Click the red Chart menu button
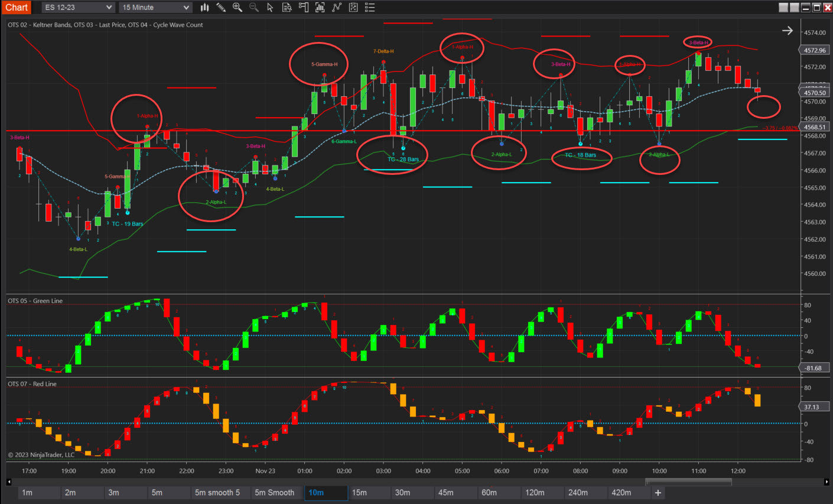Image resolution: width=833 pixels, height=504 pixels. point(16,7)
